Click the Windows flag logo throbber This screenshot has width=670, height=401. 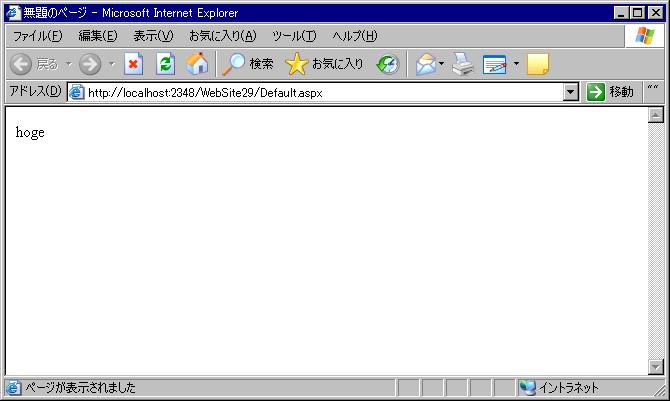[644, 36]
